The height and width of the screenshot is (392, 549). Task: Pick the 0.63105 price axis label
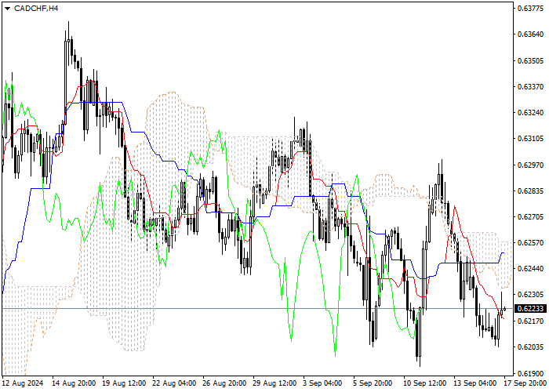coord(530,139)
